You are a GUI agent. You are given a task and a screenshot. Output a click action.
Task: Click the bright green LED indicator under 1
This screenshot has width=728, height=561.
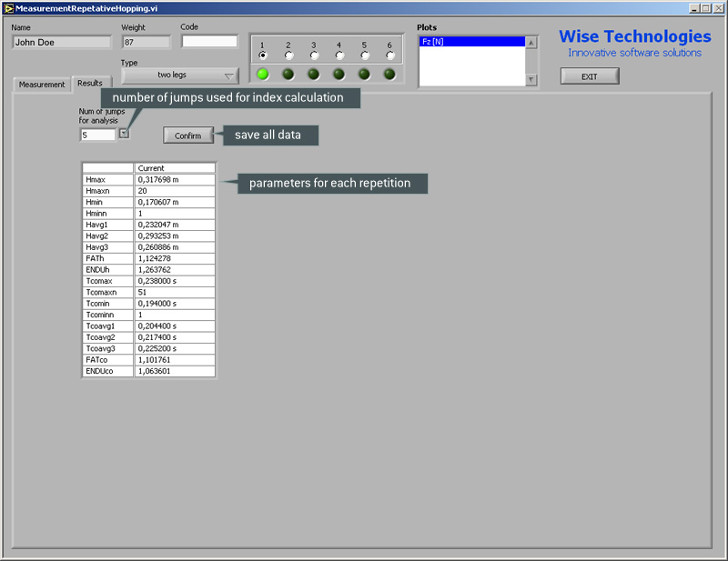[263, 74]
